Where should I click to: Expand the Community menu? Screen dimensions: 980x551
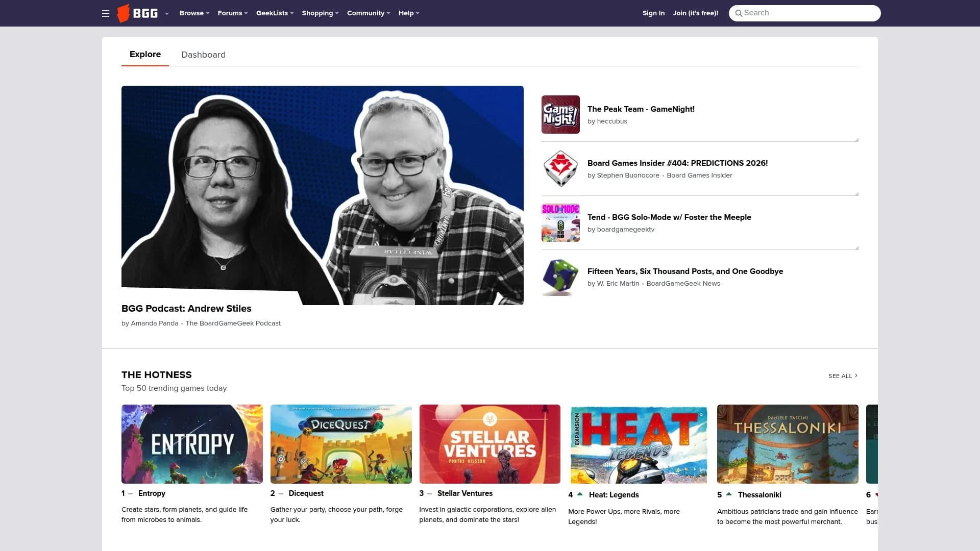pyautogui.click(x=369, y=13)
